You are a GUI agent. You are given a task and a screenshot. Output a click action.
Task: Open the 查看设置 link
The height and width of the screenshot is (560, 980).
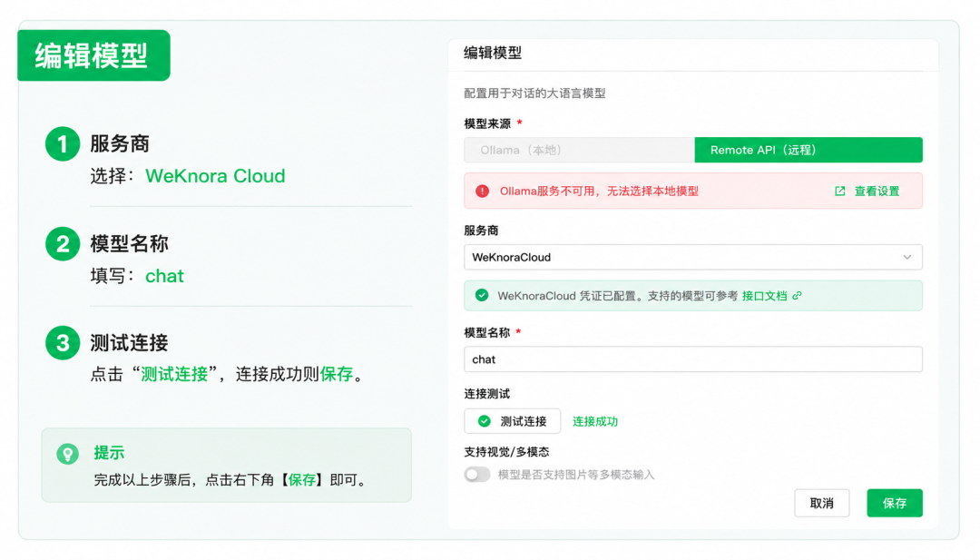tap(877, 192)
